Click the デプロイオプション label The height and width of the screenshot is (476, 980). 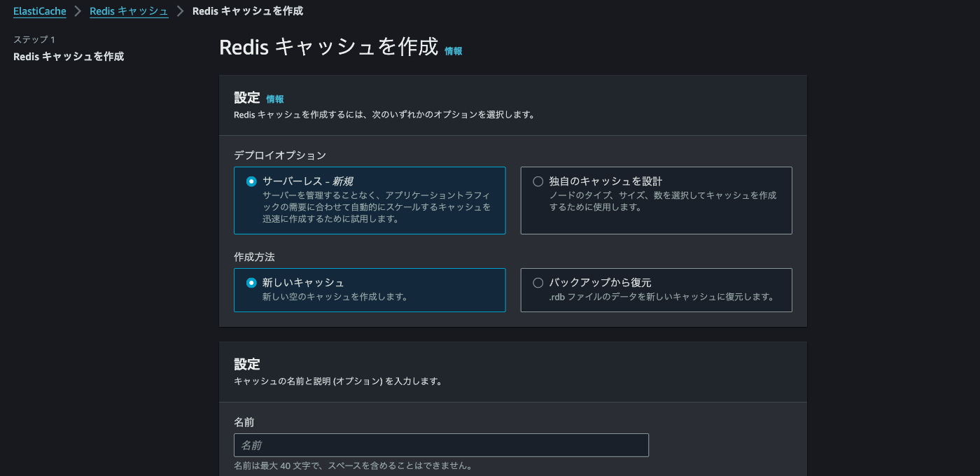280,155
